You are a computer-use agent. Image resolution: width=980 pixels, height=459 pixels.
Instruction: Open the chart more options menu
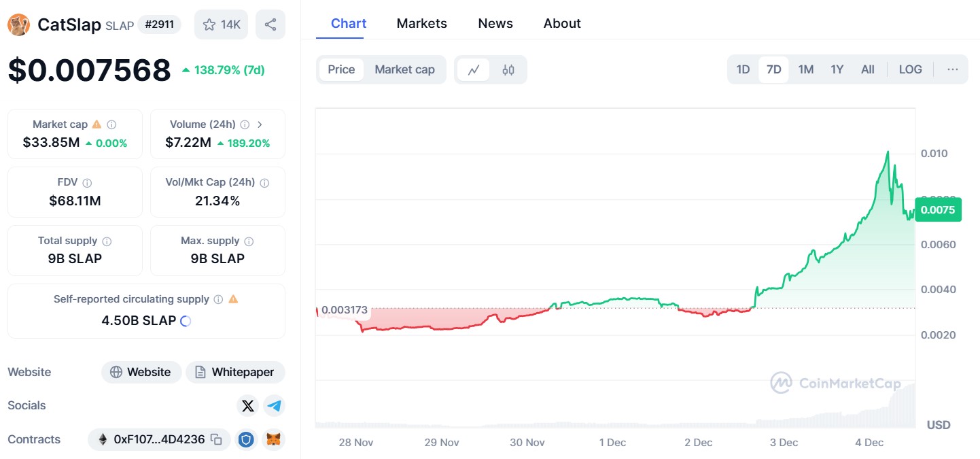952,69
